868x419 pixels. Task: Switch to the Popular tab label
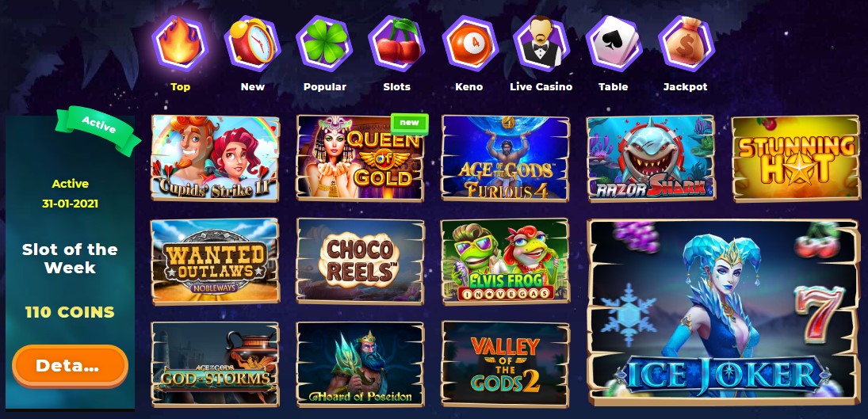point(325,87)
